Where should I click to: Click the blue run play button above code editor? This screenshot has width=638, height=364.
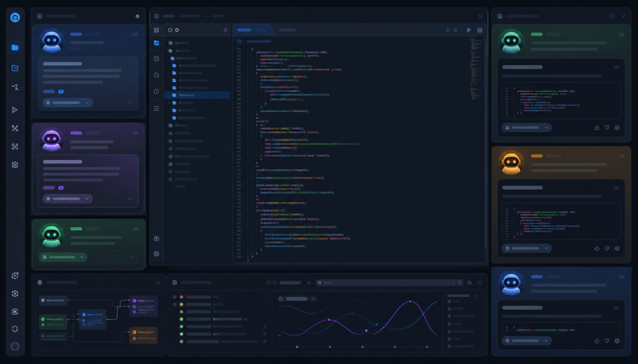coord(469,30)
